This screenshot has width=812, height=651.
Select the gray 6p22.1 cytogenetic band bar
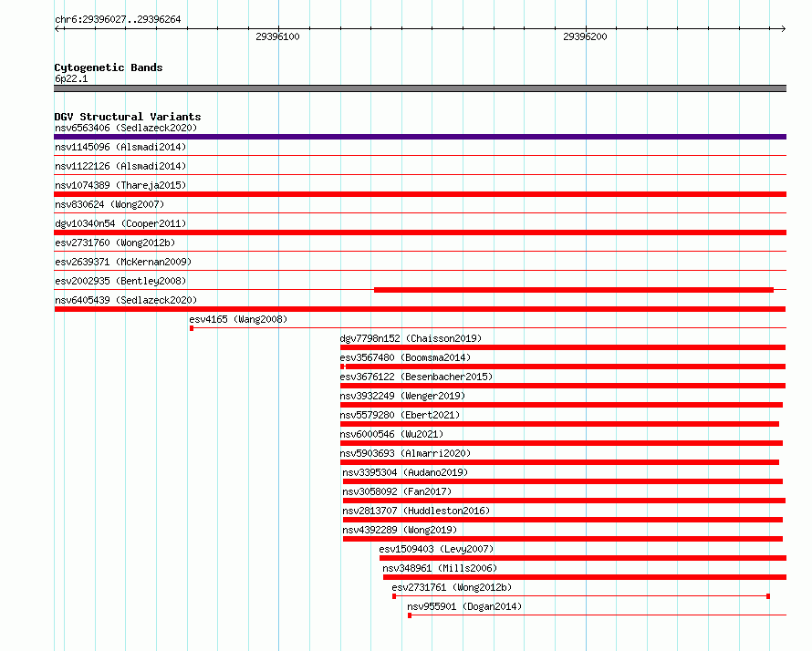tap(420, 88)
